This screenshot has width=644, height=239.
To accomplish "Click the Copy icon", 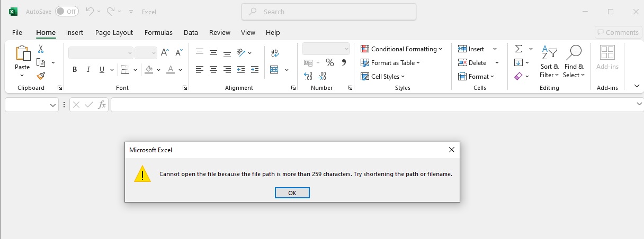I will [x=41, y=62].
